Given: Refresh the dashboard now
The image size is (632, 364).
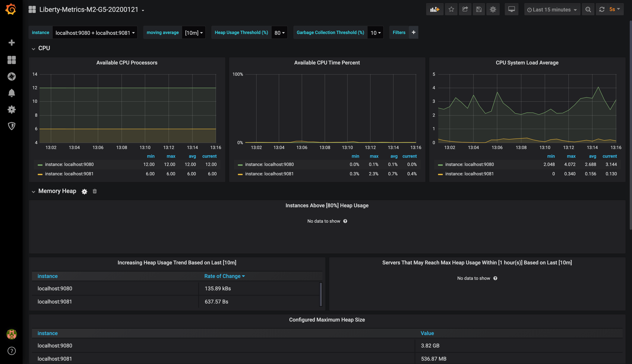Looking at the screenshot, I should coord(602,10).
